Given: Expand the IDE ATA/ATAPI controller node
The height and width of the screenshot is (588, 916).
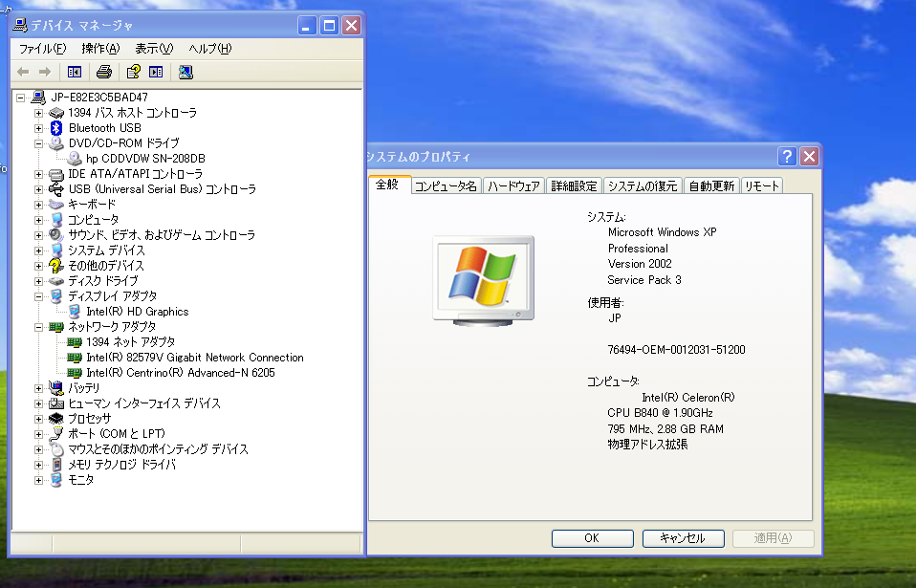Looking at the screenshot, I should (38, 174).
